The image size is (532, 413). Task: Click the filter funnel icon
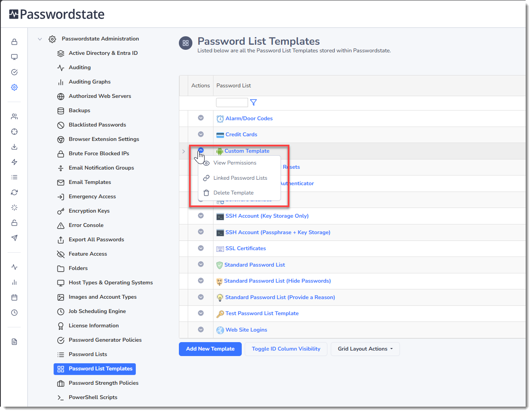254,103
